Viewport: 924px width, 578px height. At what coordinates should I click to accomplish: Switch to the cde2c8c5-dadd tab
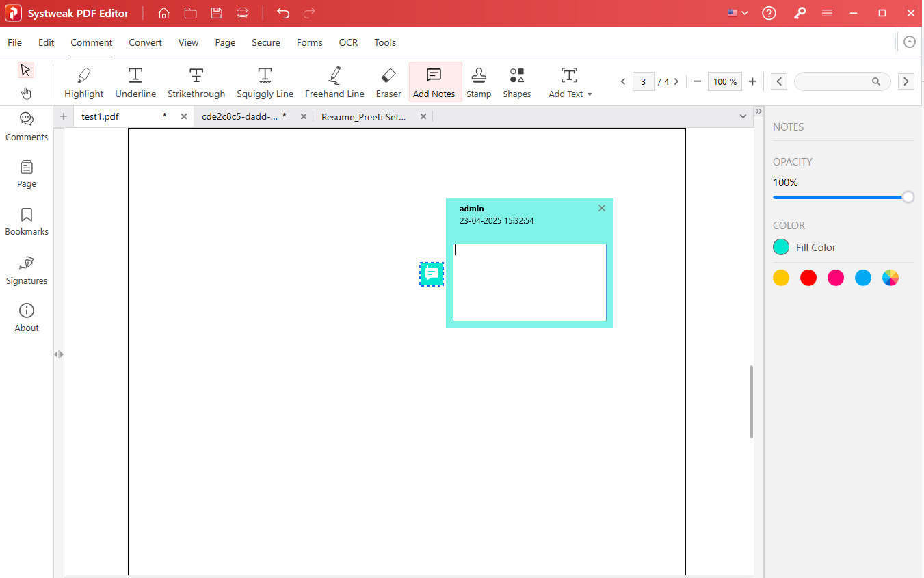[x=240, y=117]
